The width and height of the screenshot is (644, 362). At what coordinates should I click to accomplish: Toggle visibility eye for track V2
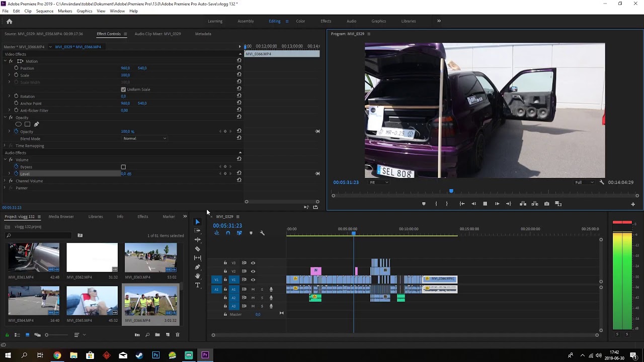pos(253,271)
